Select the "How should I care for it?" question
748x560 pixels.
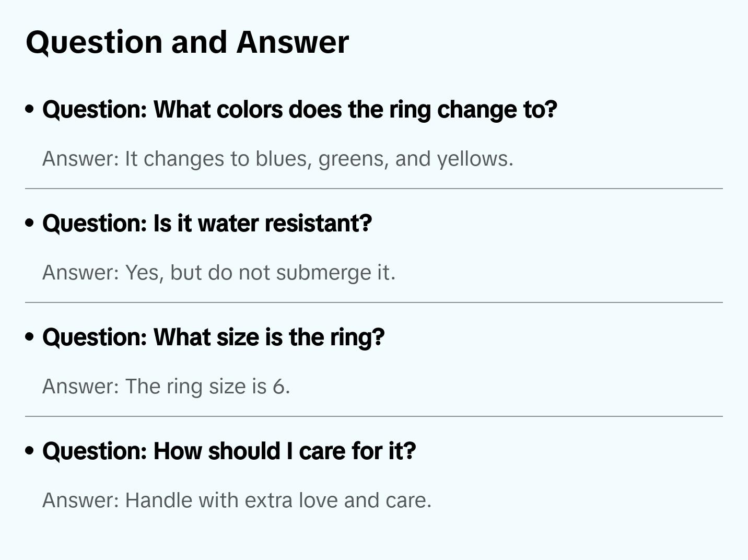(x=229, y=451)
